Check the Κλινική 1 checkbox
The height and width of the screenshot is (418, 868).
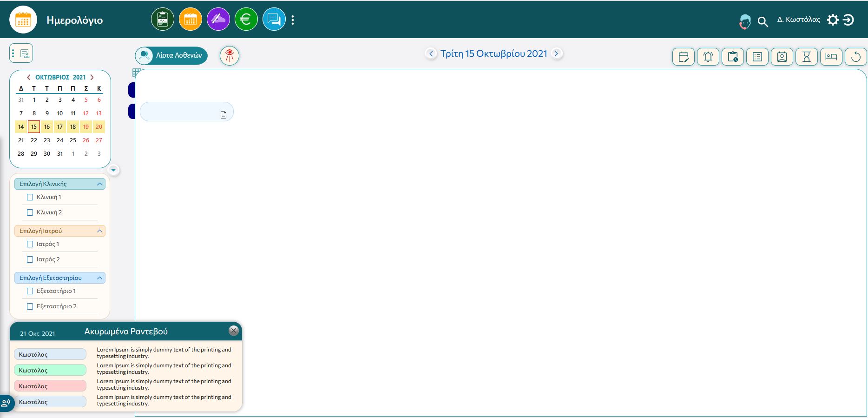pos(30,197)
